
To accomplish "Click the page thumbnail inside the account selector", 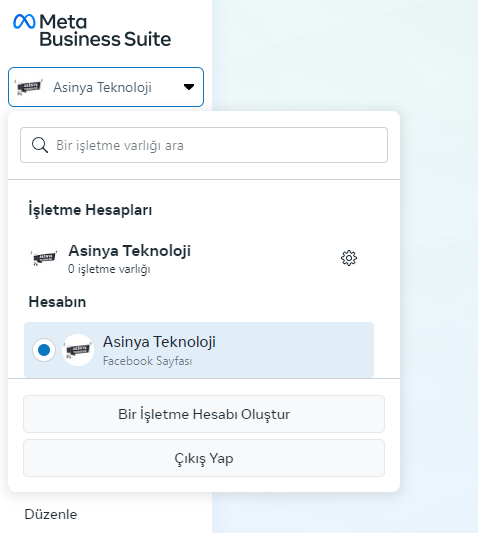I will pyautogui.click(x=29, y=87).
